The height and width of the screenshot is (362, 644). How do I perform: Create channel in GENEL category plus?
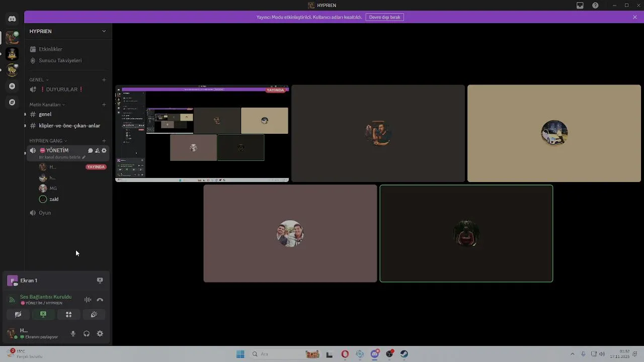104,79
